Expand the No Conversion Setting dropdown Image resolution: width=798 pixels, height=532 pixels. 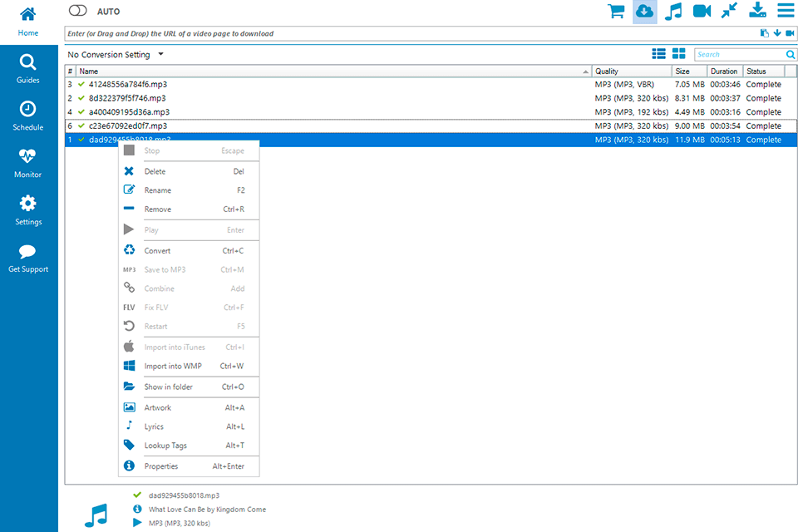(x=116, y=55)
